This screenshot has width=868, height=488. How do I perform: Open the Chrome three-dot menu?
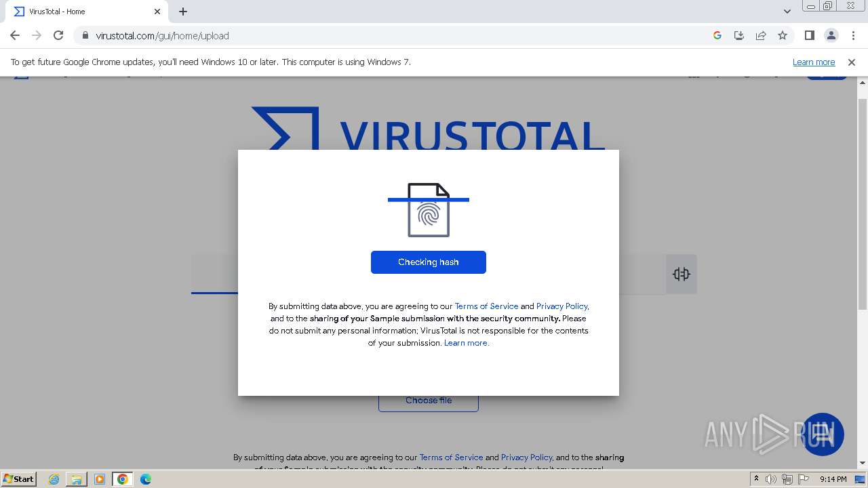point(853,36)
